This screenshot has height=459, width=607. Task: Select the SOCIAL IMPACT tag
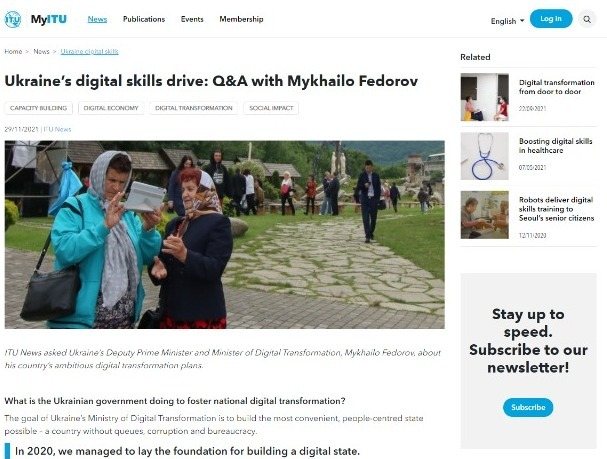[x=271, y=108]
